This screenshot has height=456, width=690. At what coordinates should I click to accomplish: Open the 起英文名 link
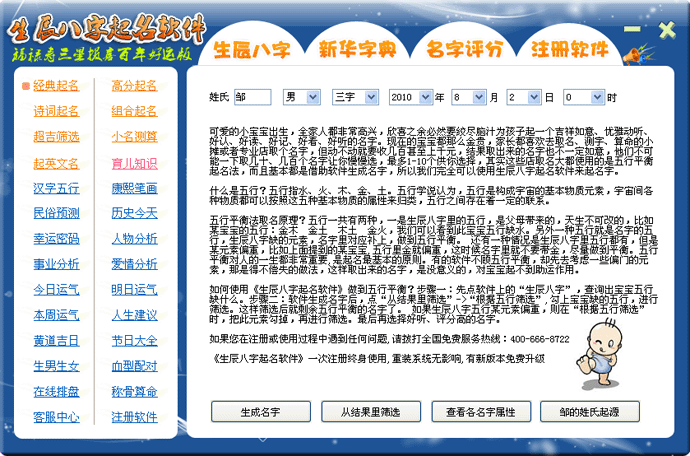56,164
